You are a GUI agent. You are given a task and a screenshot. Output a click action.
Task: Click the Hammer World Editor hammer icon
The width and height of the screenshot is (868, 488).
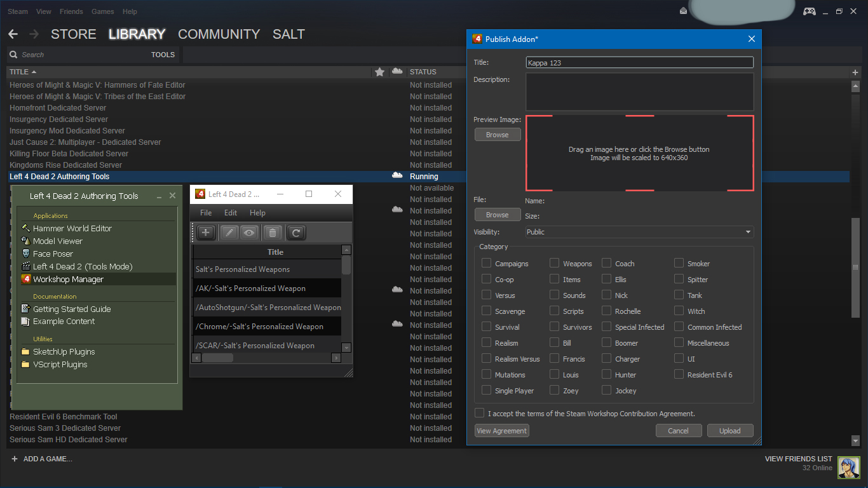pyautogui.click(x=26, y=228)
